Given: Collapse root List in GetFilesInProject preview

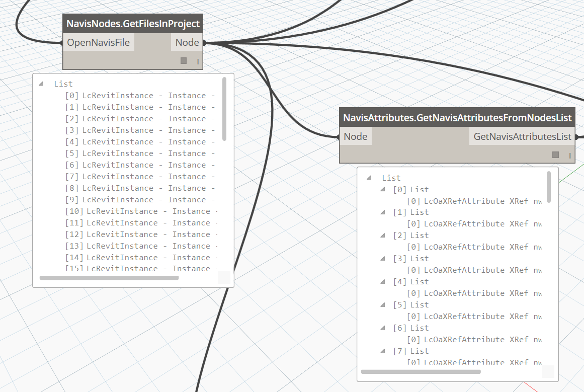Looking at the screenshot, I should (x=41, y=84).
